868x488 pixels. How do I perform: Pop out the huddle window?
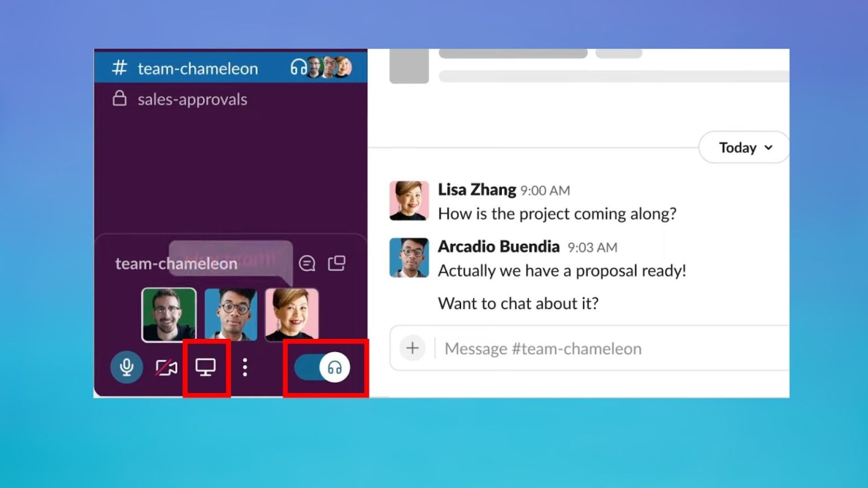click(337, 263)
